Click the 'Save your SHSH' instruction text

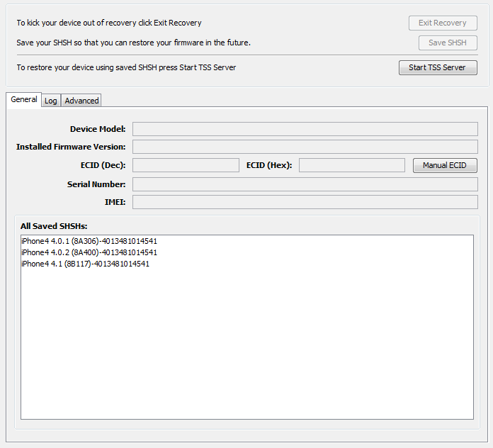tap(134, 43)
